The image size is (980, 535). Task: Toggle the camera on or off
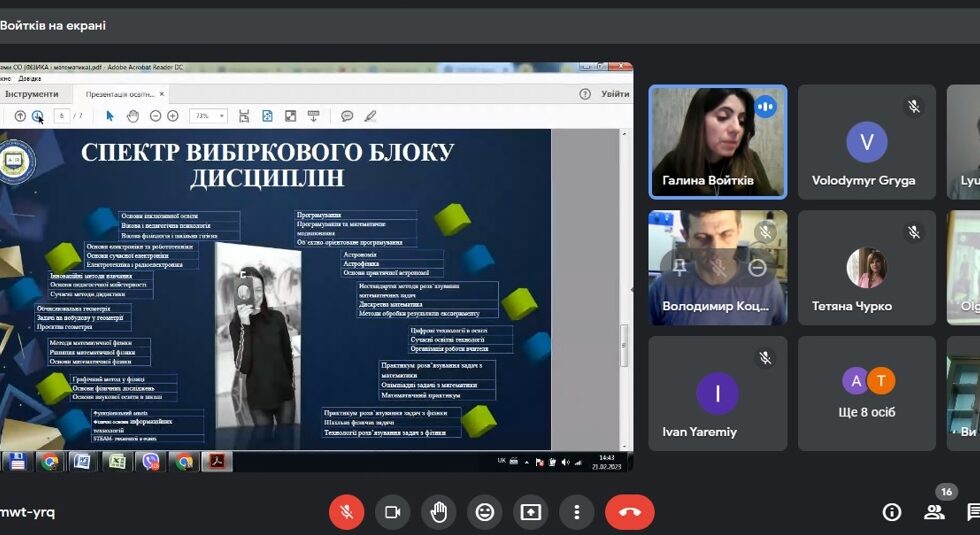coord(392,512)
